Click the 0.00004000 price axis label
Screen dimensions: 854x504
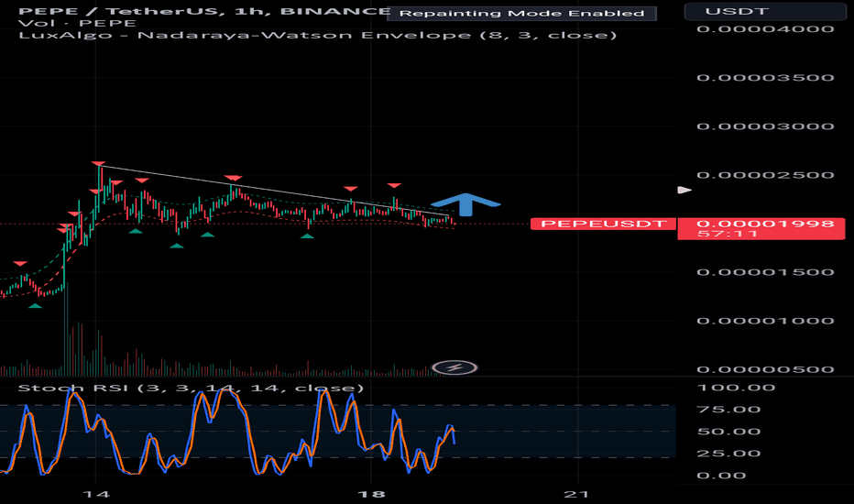[765, 29]
